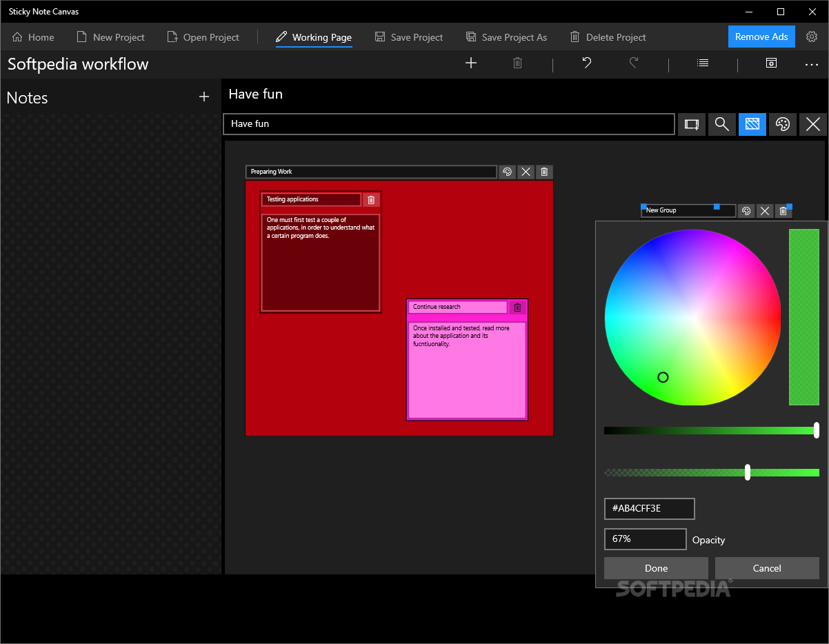This screenshot has height=644, width=829.
Task: Select Save Project As
Action: click(x=506, y=37)
